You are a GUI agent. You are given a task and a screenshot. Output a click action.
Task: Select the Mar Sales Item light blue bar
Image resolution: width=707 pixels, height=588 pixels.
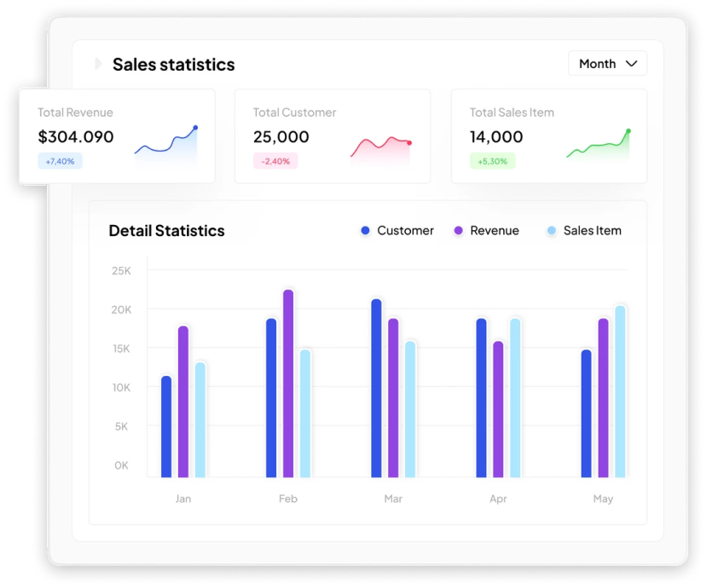click(410, 409)
